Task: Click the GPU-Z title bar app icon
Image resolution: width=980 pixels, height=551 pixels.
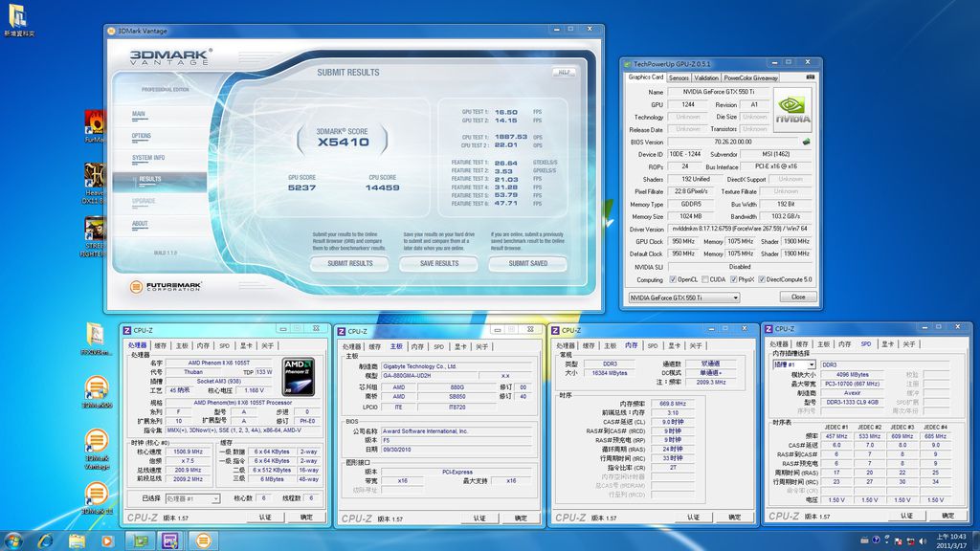Action: click(x=627, y=64)
